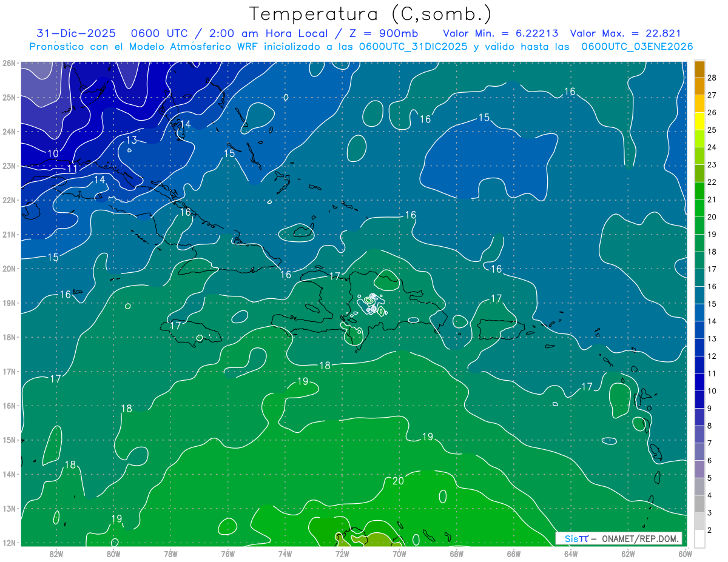Image resolution: width=728 pixels, height=562 pixels.
Task: Click legend value 6
Action: pyautogui.click(x=709, y=461)
